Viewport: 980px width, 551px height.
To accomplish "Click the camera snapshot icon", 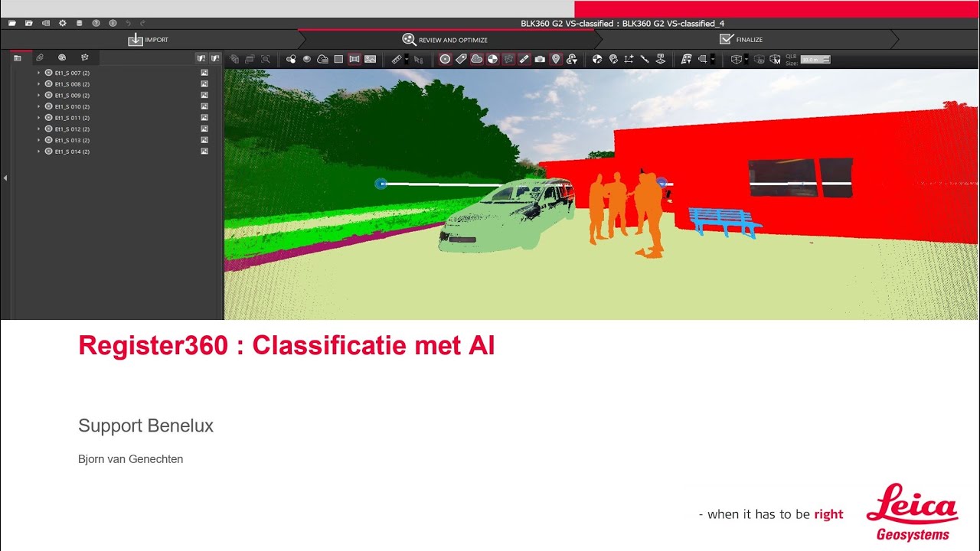I will point(540,59).
